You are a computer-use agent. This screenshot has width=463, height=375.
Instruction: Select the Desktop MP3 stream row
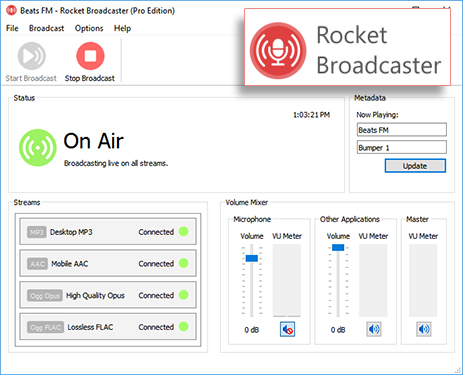[108, 232]
